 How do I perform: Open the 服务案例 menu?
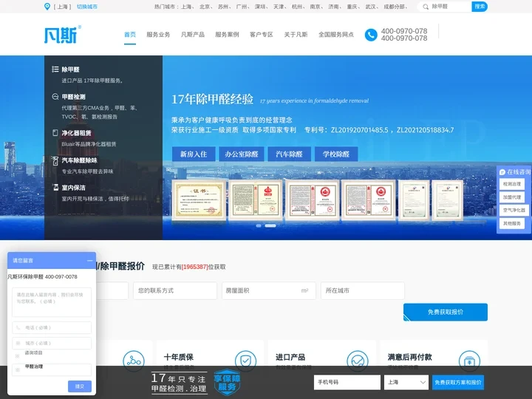227,35
